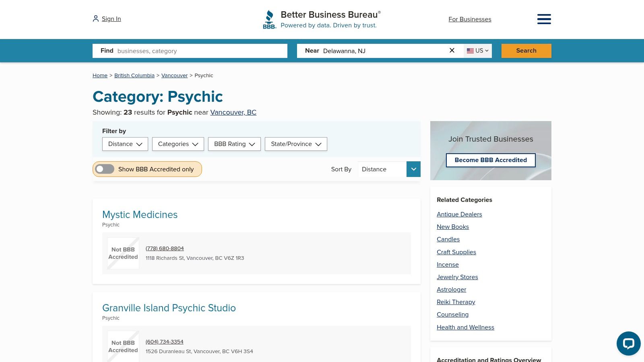The height and width of the screenshot is (362, 644).
Task: Call Mystic Medicines at (778) 680-8804
Action: (165, 248)
